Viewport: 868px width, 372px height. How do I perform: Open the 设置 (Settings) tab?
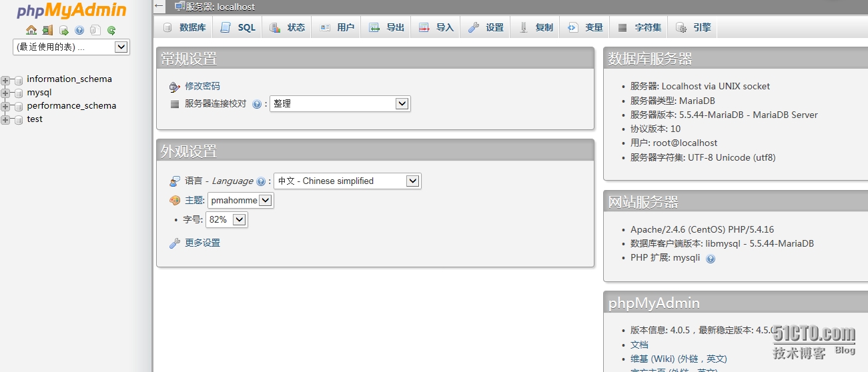pos(486,27)
